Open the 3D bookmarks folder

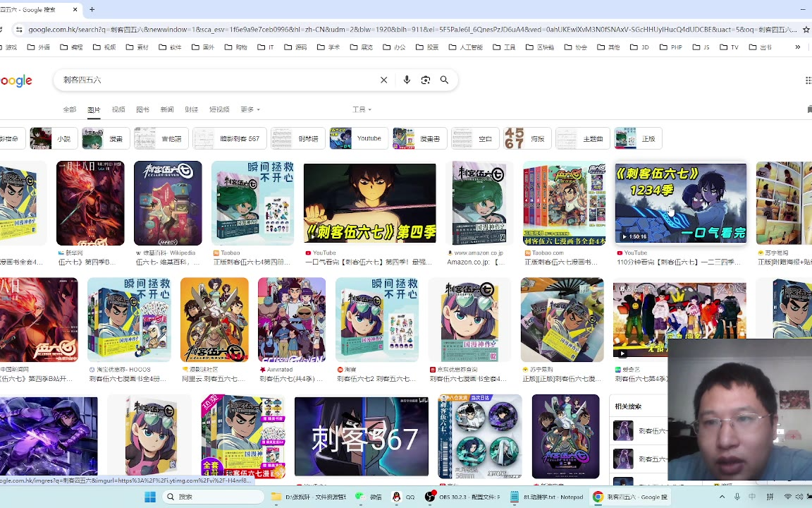coord(639,47)
